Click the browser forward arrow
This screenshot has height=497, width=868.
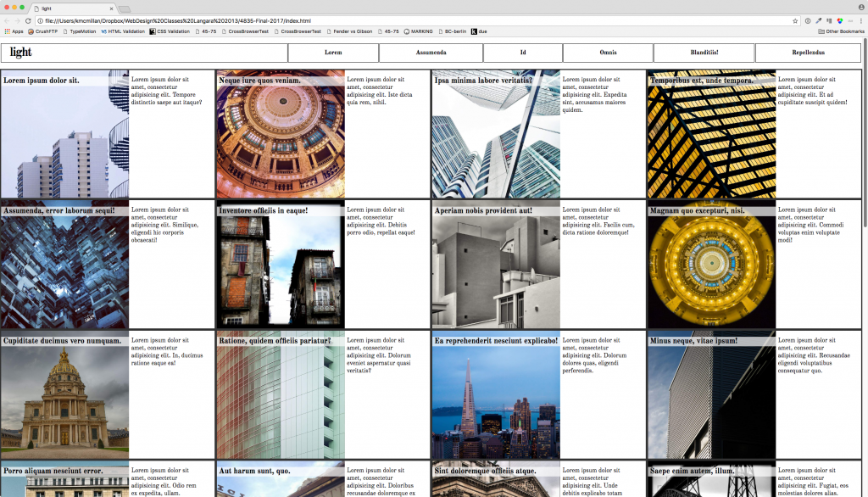(17, 21)
